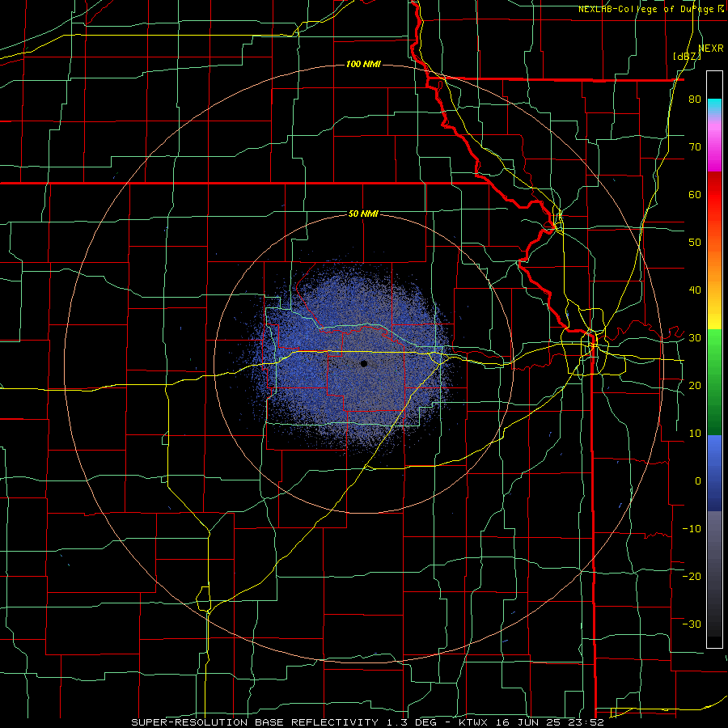Click the black radar site dot
This screenshot has height=728, width=728.
(364, 363)
